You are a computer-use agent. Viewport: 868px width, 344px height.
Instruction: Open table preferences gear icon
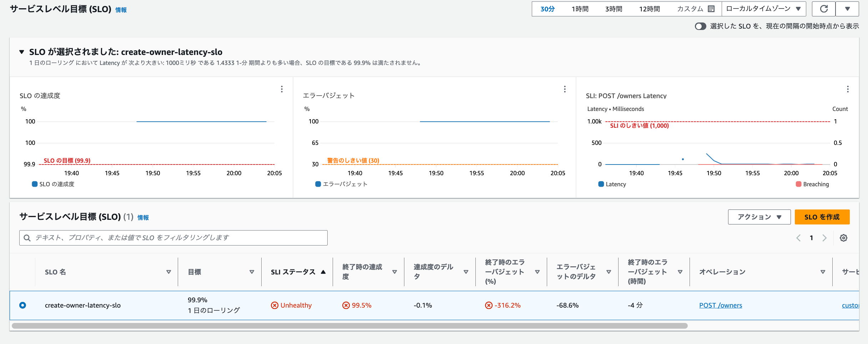click(x=843, y=238)
